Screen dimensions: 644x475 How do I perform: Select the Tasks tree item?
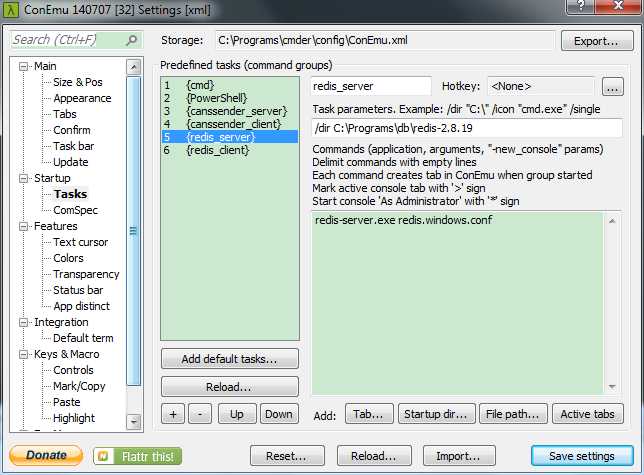point(70,194)
